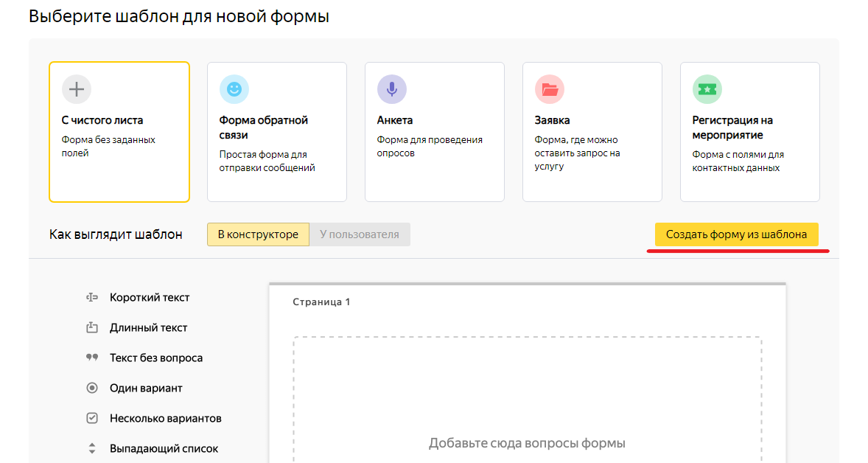Click Создать форму из шаблона button
868x463 pixels.
tap(736, 234)
